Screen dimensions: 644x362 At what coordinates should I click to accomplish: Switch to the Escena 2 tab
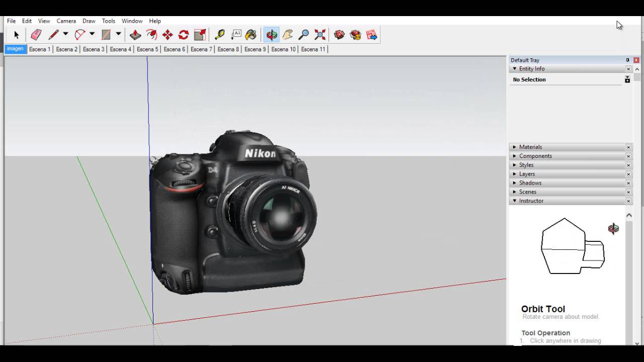67,49
